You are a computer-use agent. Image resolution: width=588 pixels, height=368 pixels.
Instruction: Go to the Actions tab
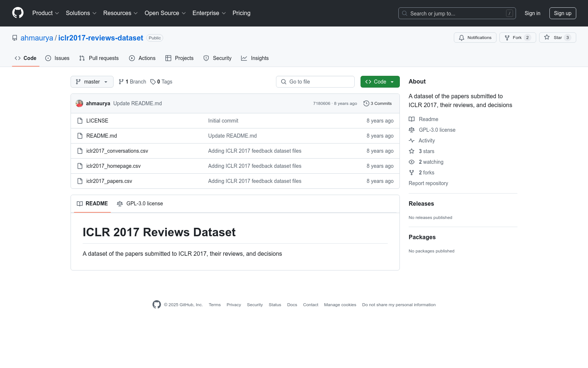coord(142,58)
